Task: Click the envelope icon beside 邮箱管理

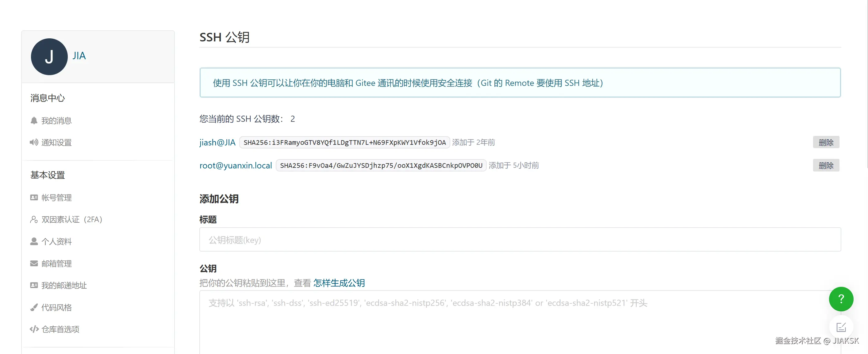Action: tap(34, 263)
